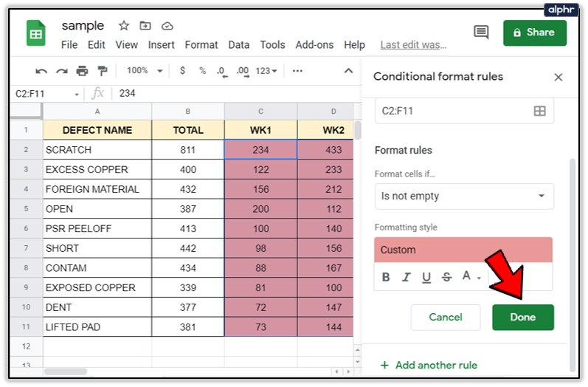Toggle italic in formatting style
588x387 pixels.
(x=406, y=278)
